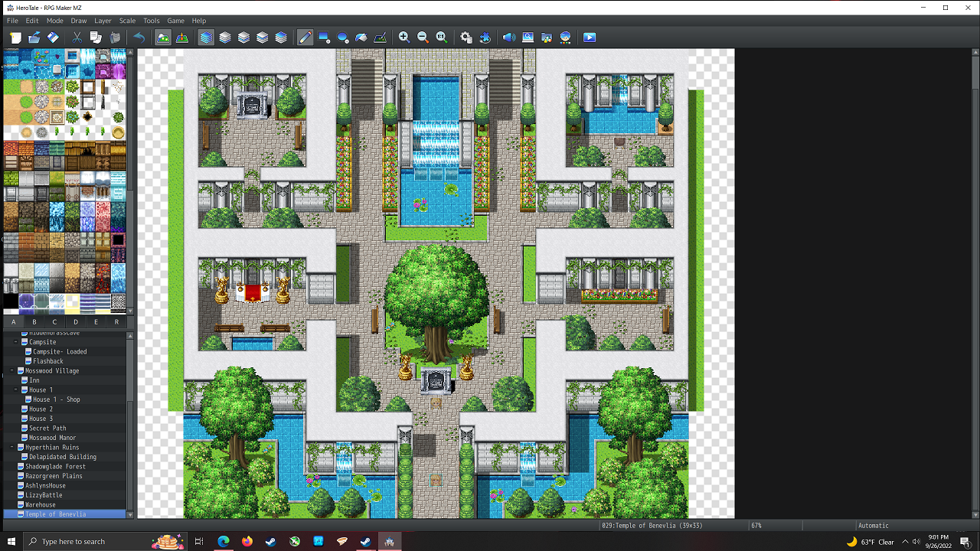Select the Shadow Pen tool
980x551 pixels.
coord(380,37)
